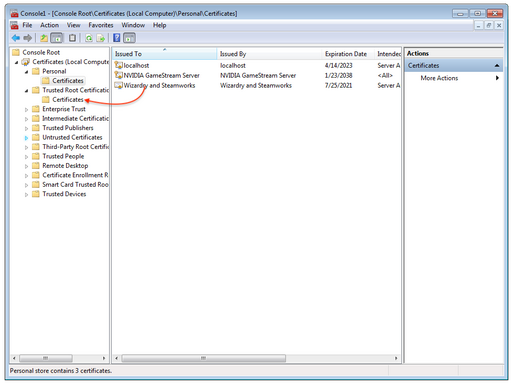Click the certificate list horizontal scrollbar thumb
Image resolution: width=512 pixels, height=386 pixels.
coord(203,358)
